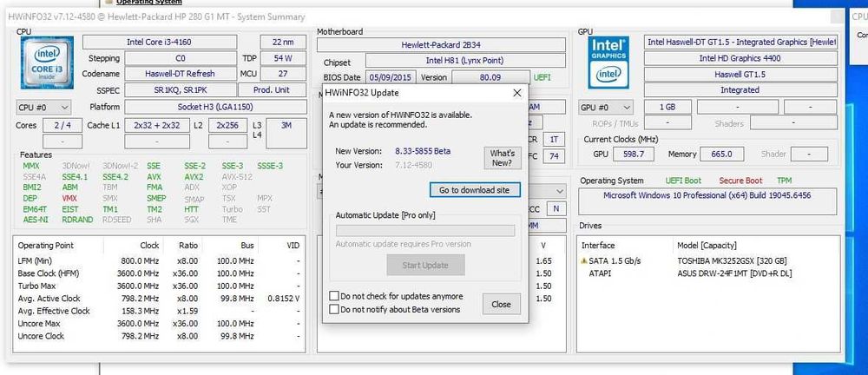Click the AVX2 feature flag
This screenshot has height=375, width=868.
coord(194,177)
